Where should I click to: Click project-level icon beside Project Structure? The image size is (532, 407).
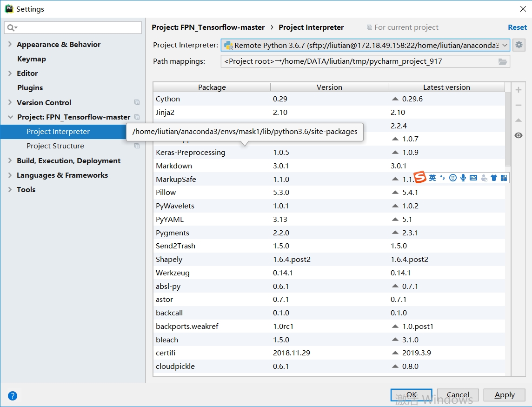coord(137,146)
